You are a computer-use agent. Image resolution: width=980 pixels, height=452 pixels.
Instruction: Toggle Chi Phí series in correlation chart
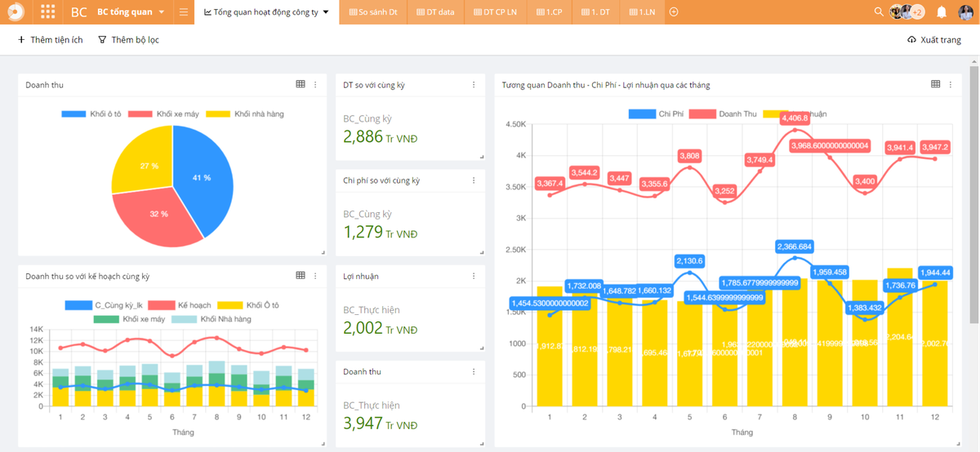[x=657, y=114]
